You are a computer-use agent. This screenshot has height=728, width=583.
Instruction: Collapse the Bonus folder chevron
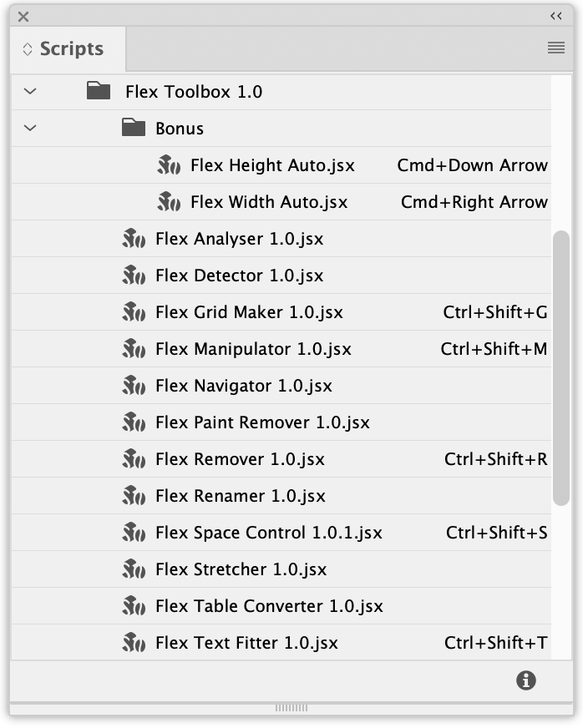(31, 128)
